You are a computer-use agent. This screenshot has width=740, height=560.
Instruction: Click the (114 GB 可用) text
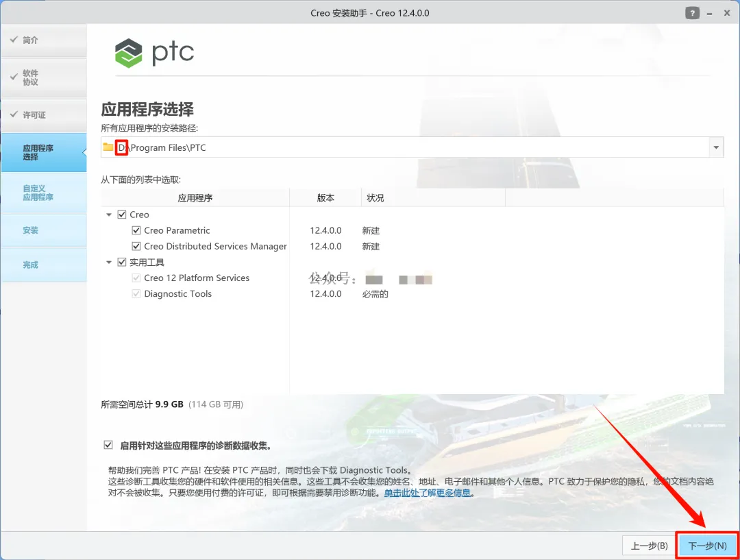216,404
